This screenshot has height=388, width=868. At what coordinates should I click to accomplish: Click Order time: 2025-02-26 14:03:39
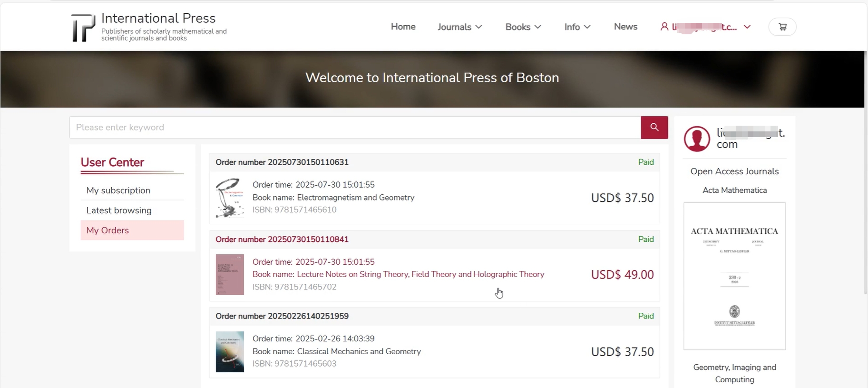click(x=313, y=339)
